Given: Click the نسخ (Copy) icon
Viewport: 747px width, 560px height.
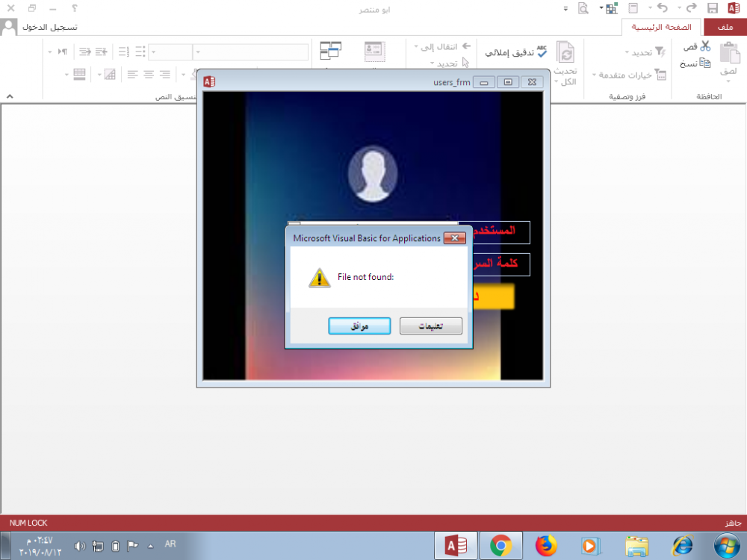Looking at the screenshot, I should click(x=704, y=63).
